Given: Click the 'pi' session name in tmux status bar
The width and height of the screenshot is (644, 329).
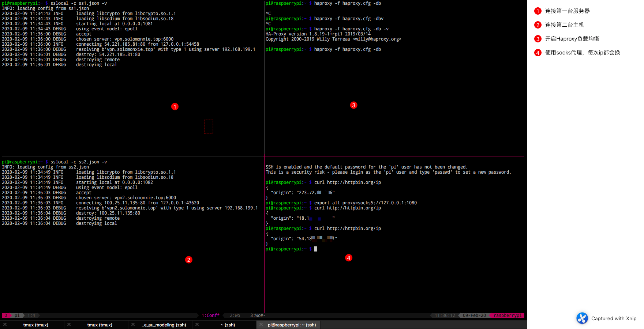Looking at the screenshot, I should tap(17, 315).
